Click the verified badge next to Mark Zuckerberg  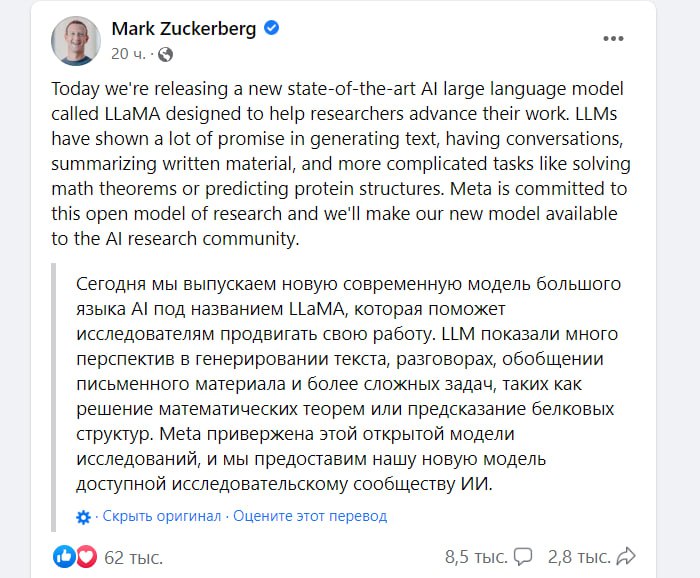(271, 28)
